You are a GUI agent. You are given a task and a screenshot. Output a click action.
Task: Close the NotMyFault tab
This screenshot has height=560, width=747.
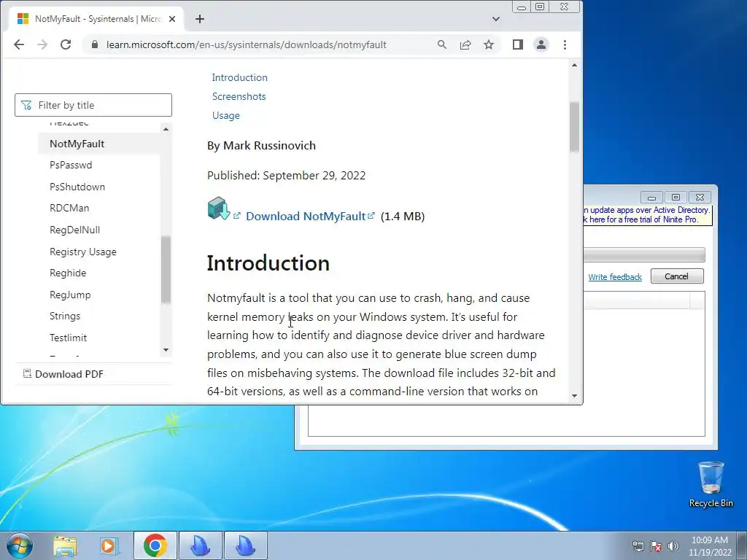click(x=172, y=19)
